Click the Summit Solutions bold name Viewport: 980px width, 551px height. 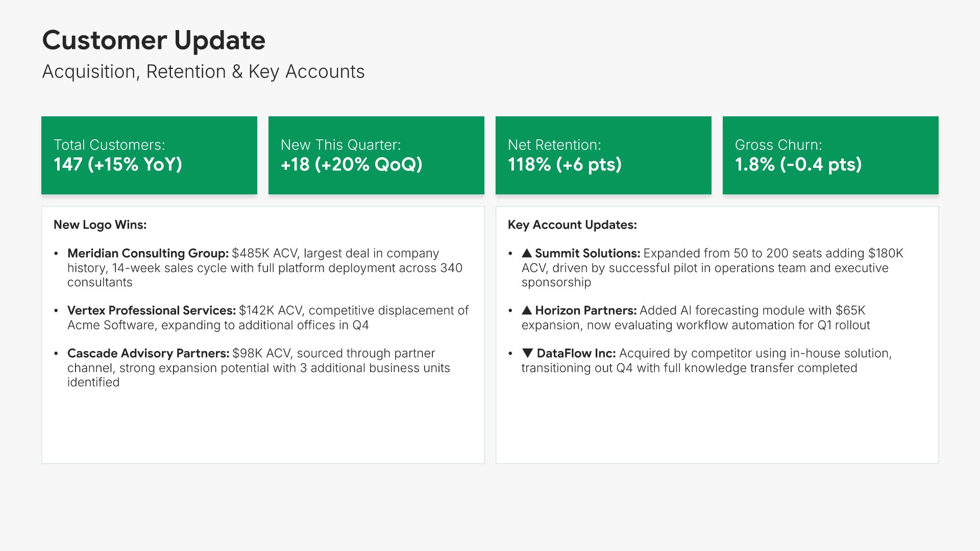587,254
